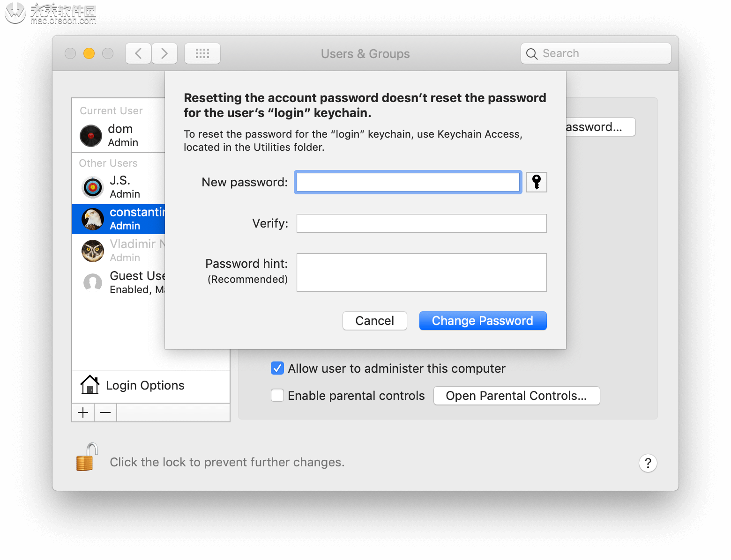Open Parental Controls button

pyautogui.click(x=517, y=396)
